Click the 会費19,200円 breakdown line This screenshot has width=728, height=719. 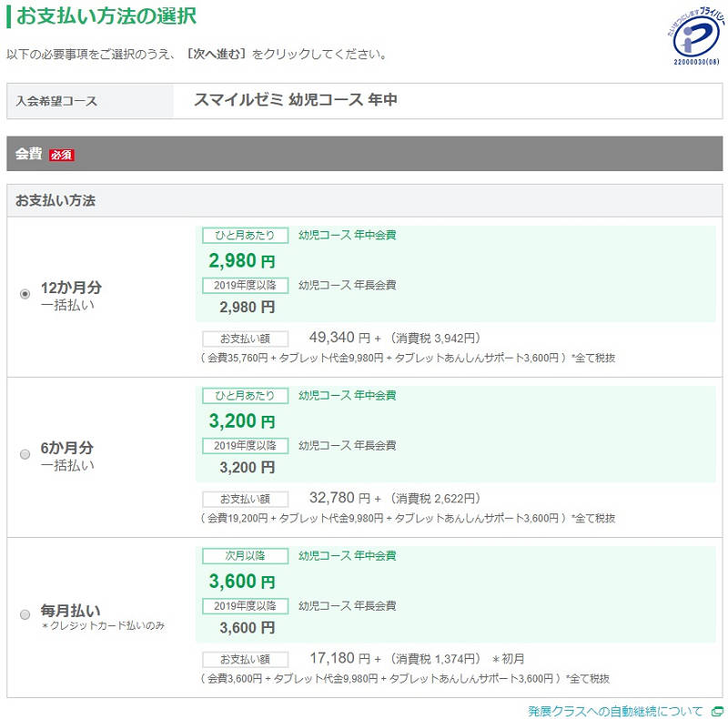(408, 519)
